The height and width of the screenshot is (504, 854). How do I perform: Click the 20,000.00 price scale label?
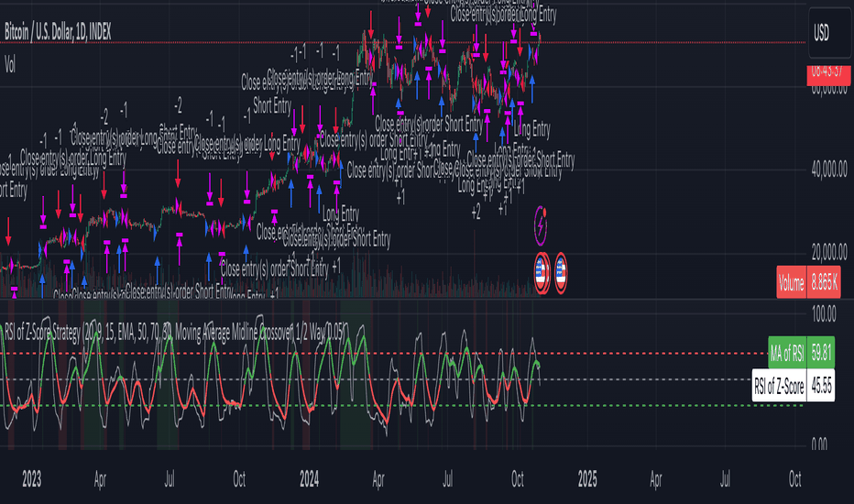(829, 252)
